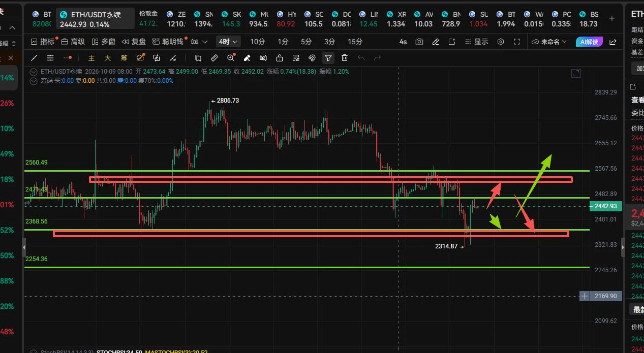The image size is (644, 353).
Task: Add a new symbol tab with plus
Action: (x=612, y=18)
